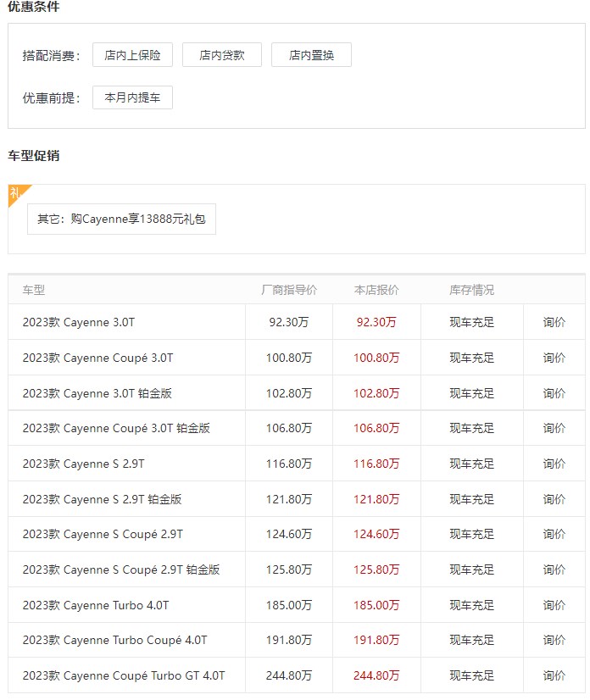Screen dimensions: 590x700
Task: Click red dealer price 106.80万
Action: coord(376,428)
